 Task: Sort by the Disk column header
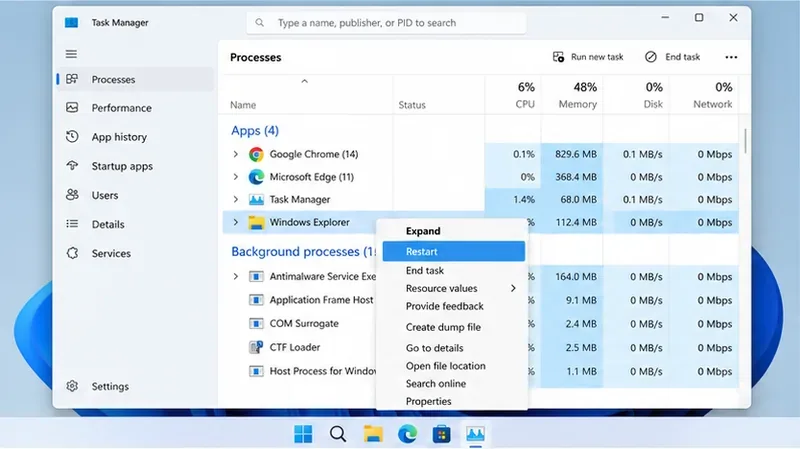tap(636, 95)
